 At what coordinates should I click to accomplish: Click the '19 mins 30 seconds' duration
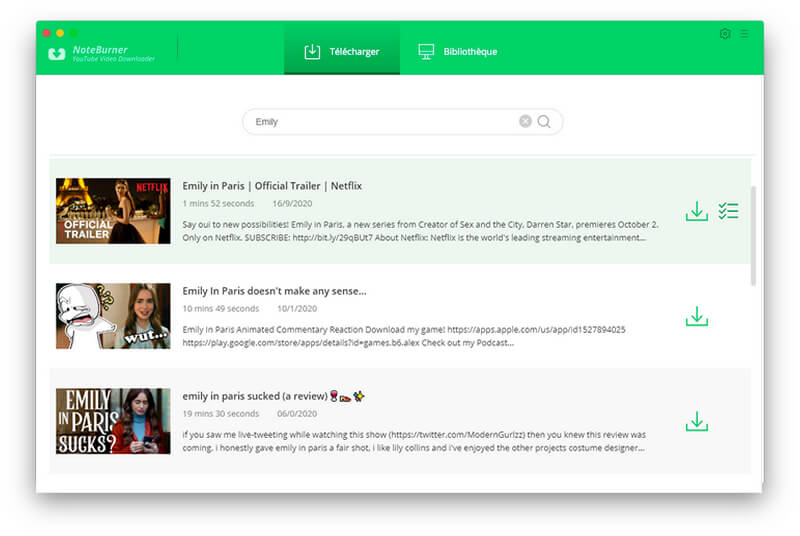click(221, 414)
